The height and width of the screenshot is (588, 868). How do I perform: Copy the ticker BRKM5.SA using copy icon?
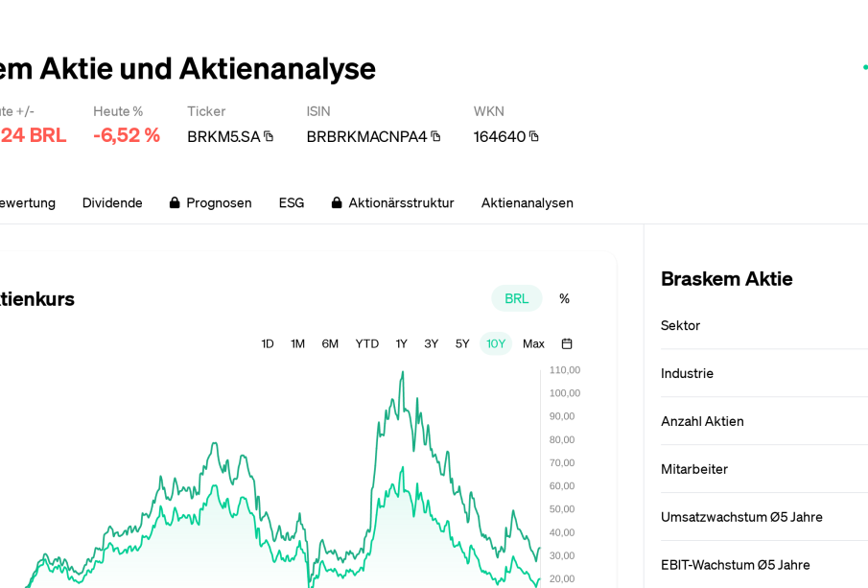[x=269, y=136]
